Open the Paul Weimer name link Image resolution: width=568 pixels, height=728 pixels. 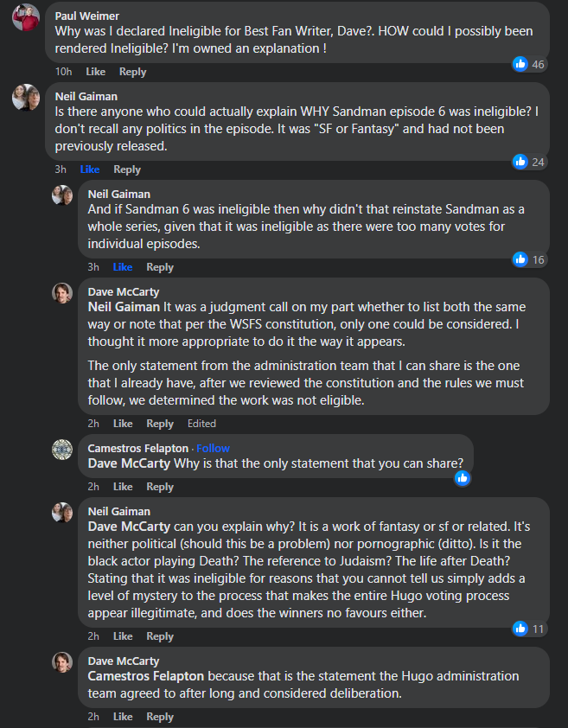click(x=86, y=16)
